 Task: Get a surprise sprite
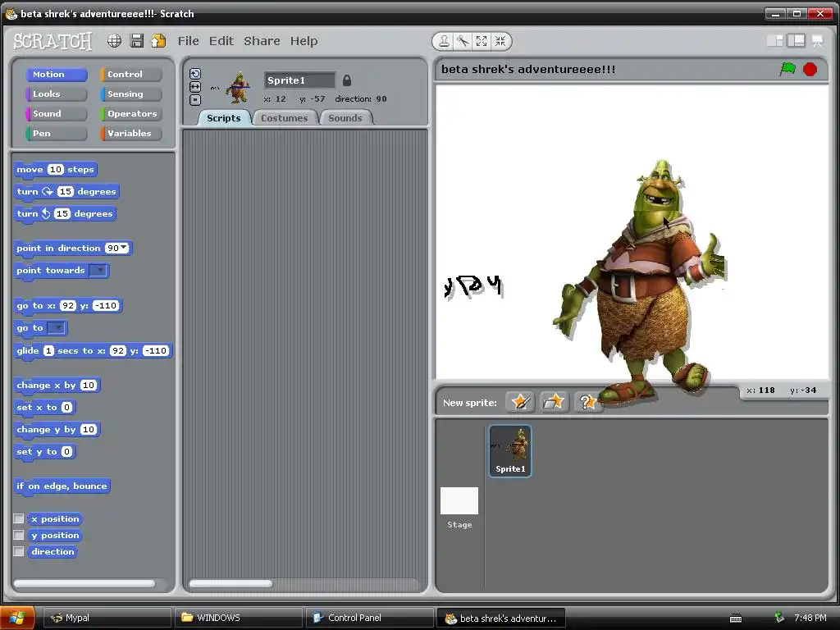[587, 402]
